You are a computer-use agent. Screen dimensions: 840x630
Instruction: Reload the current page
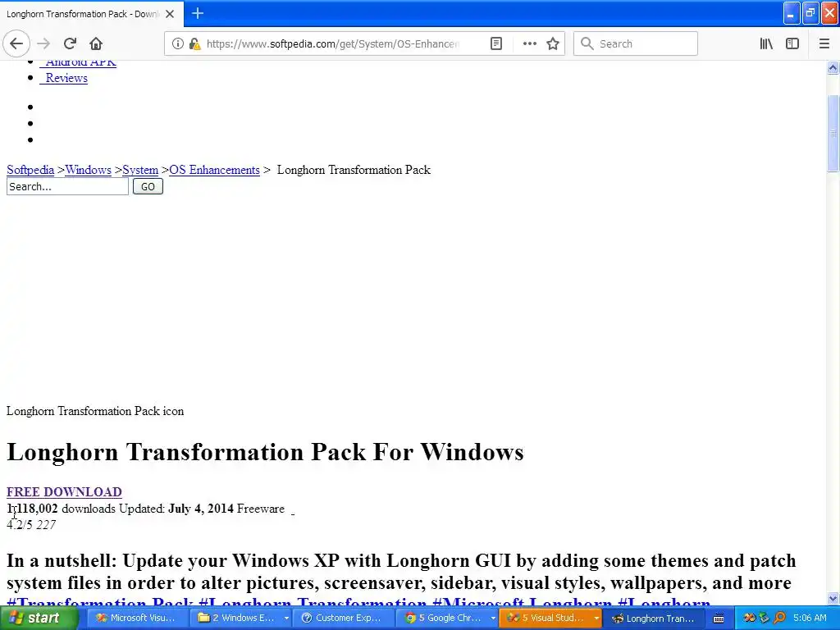(x=71, y=43)
